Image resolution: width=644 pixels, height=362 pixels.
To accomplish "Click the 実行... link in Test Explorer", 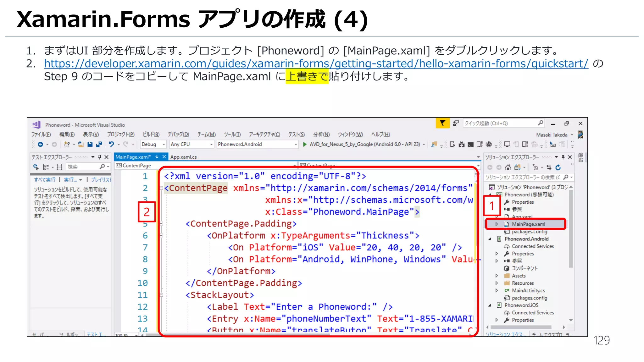I will pos(70,180).
